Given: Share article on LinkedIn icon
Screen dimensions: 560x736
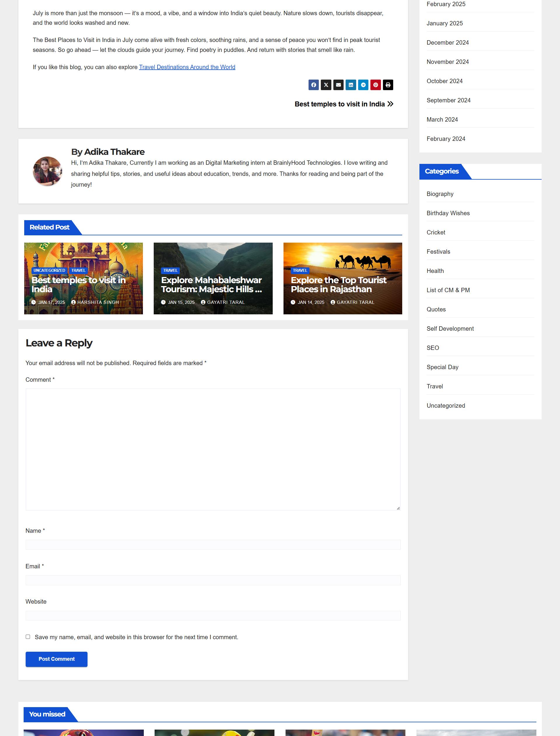Looking at the screenshot, I should 351,85.
